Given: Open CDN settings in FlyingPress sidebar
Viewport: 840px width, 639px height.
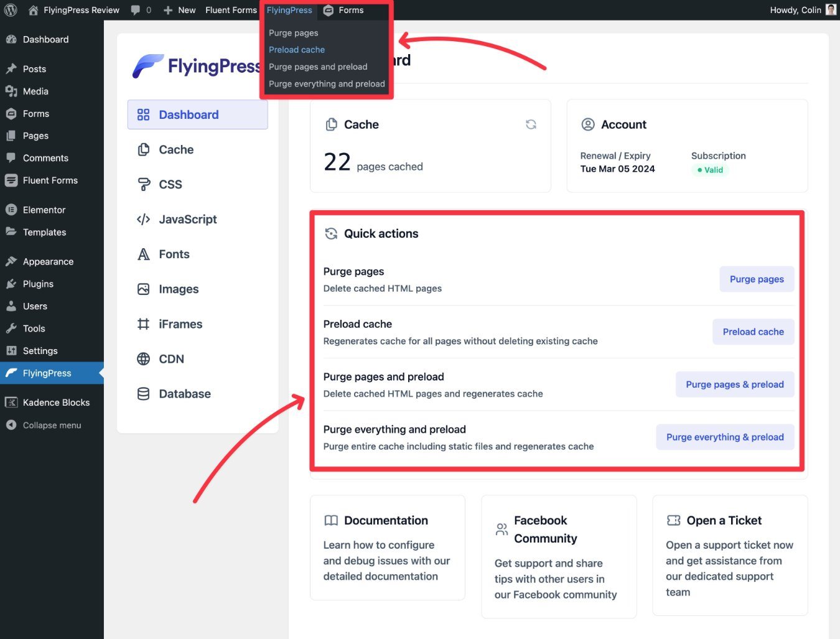Looking at the screenshot, I should tap(171, 359).
